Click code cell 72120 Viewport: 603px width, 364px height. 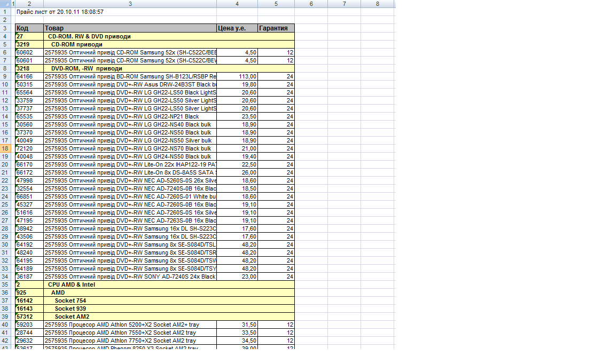[29, 148]
